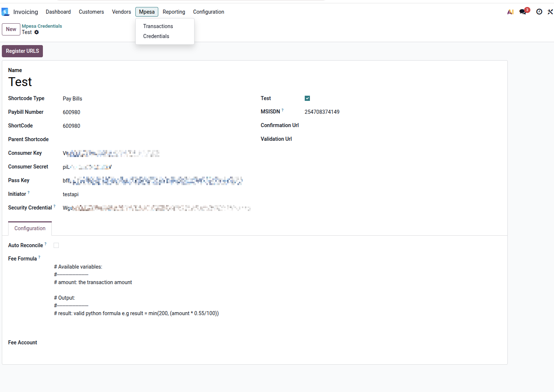Open the activities clock icon

(539, 12)
